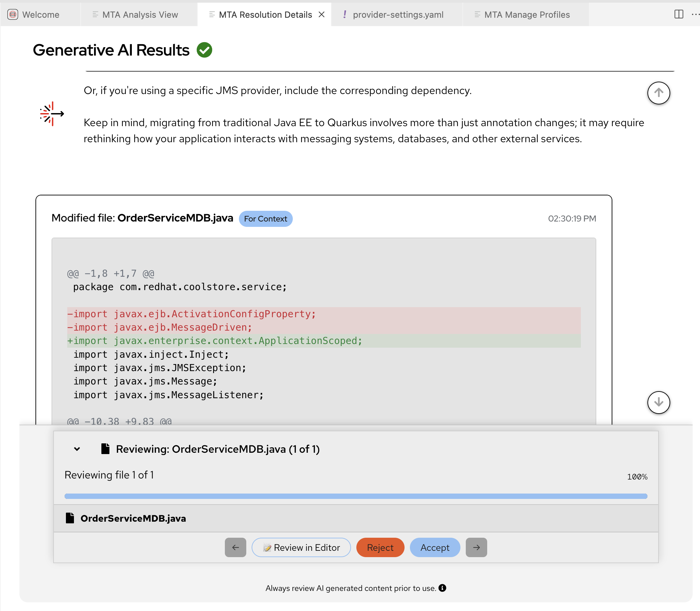Click the green success checkmark icon
The image size is (700, 611).
204,50
